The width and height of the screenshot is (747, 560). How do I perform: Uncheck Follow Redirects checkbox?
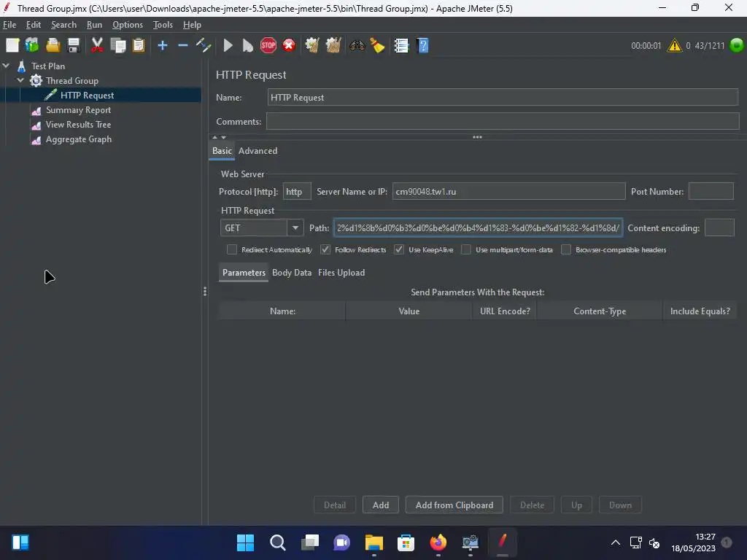point(325,249)
